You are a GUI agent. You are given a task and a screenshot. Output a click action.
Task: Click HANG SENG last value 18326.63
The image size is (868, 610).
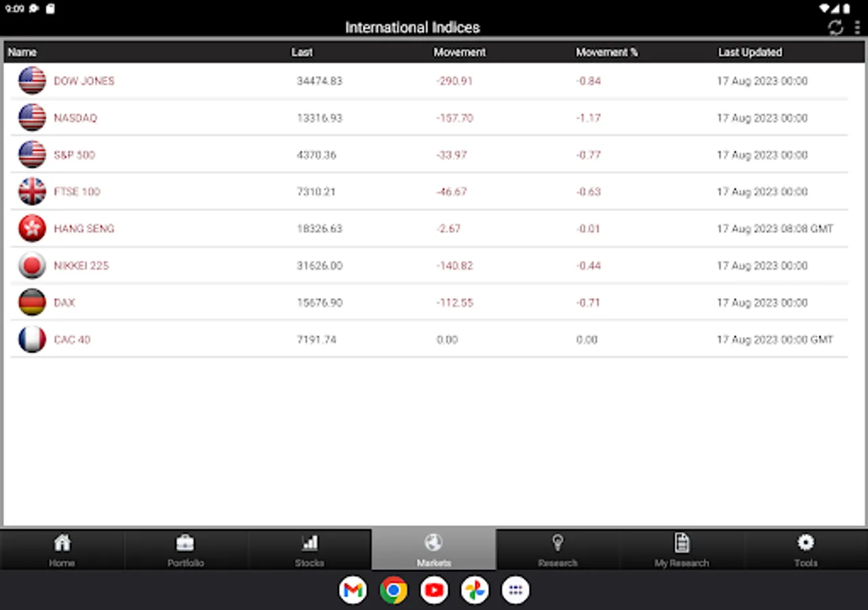coord(319,228)
